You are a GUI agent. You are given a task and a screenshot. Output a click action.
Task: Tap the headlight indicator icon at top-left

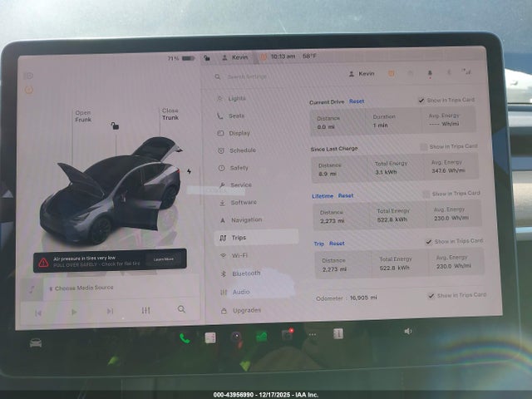coord(29,76)
